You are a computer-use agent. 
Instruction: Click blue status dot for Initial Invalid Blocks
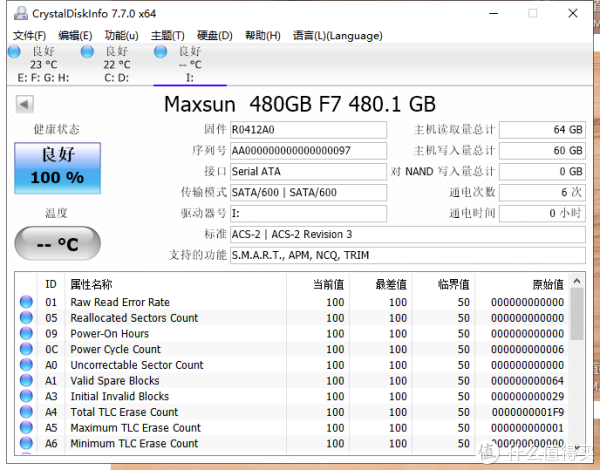[26, 396]
